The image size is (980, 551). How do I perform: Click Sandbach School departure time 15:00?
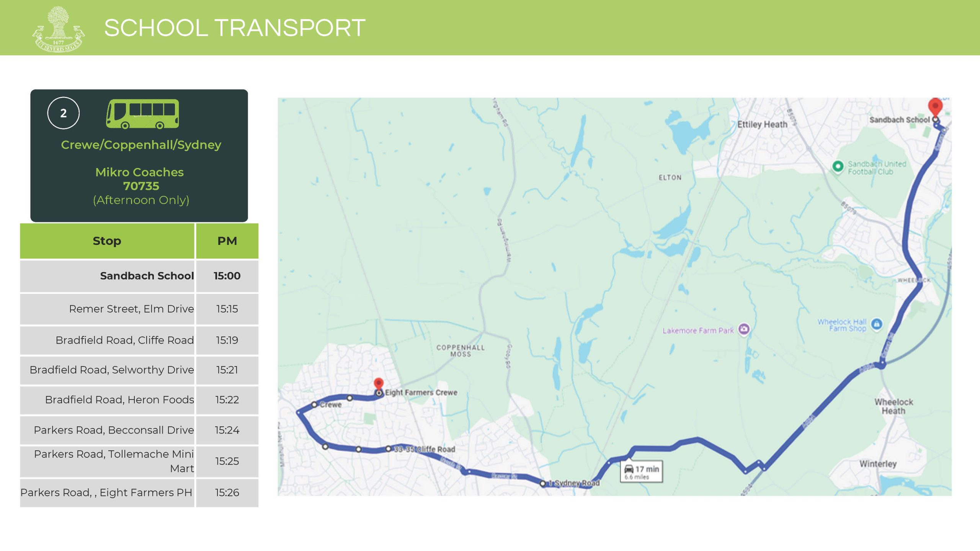[x=228, y=275]
